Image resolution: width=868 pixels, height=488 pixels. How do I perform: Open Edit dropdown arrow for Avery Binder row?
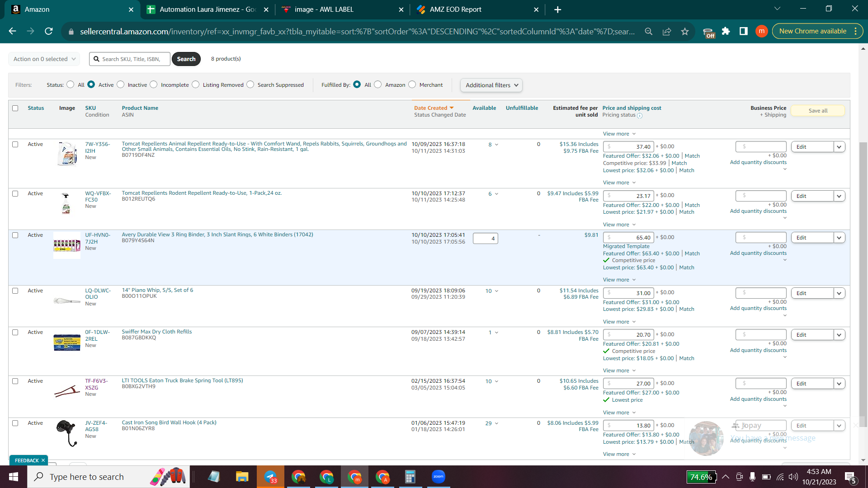tap(840, 238)
